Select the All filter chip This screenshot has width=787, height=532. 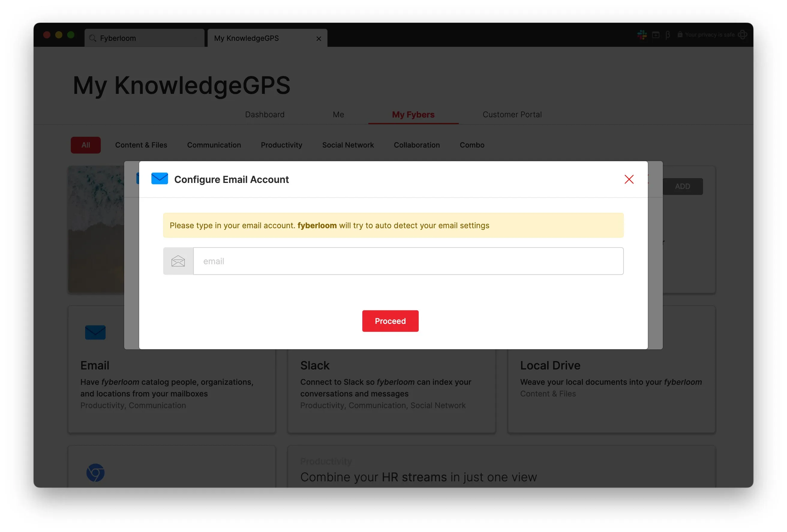(x=86, y=145)
